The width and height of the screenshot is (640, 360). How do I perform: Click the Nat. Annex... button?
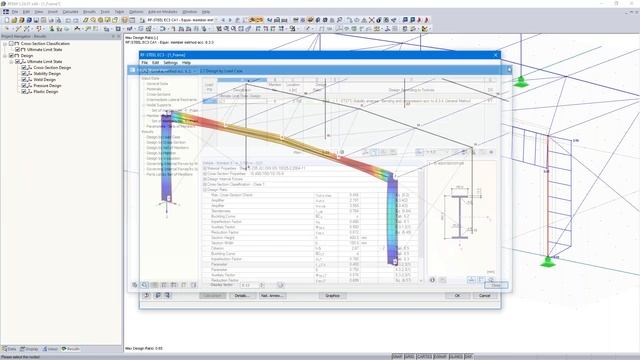(x=272, y=296)
